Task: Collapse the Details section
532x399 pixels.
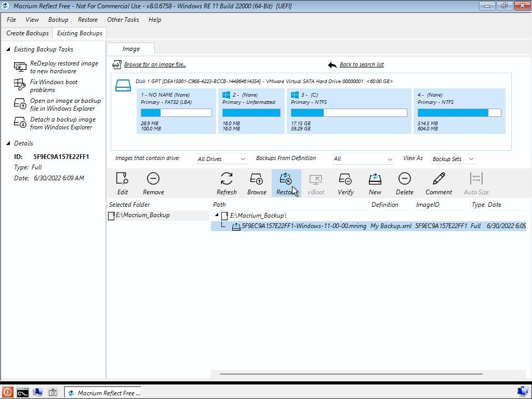Action: pos(8,143)
